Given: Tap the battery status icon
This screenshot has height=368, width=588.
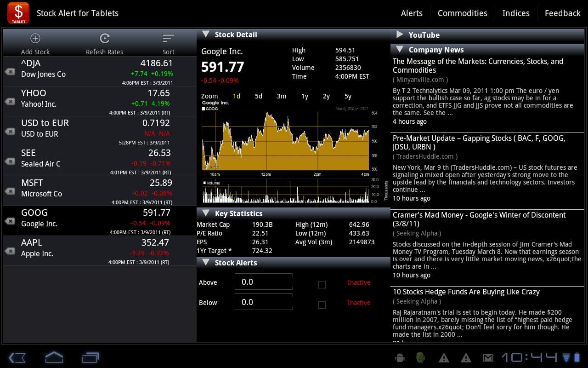Looking at the screenshot, I should [577, 357].
